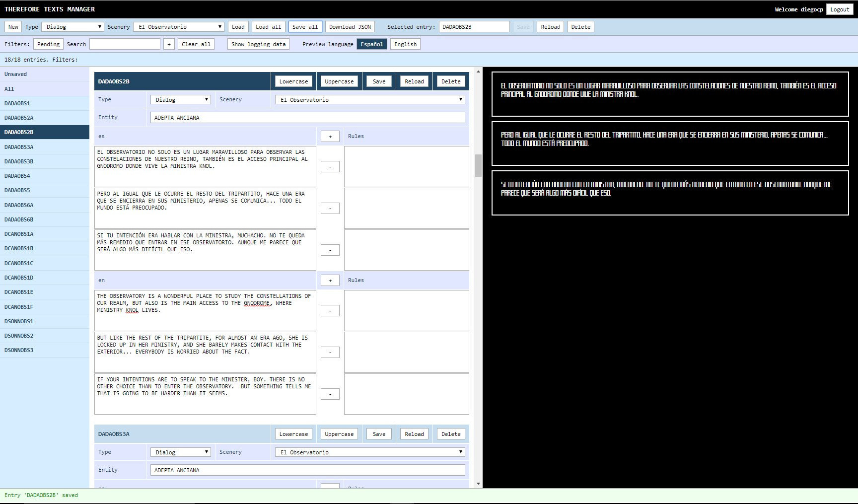Select the DADAOBS4 entry in the sidebar
858x504 pixels.
(17, 176)
